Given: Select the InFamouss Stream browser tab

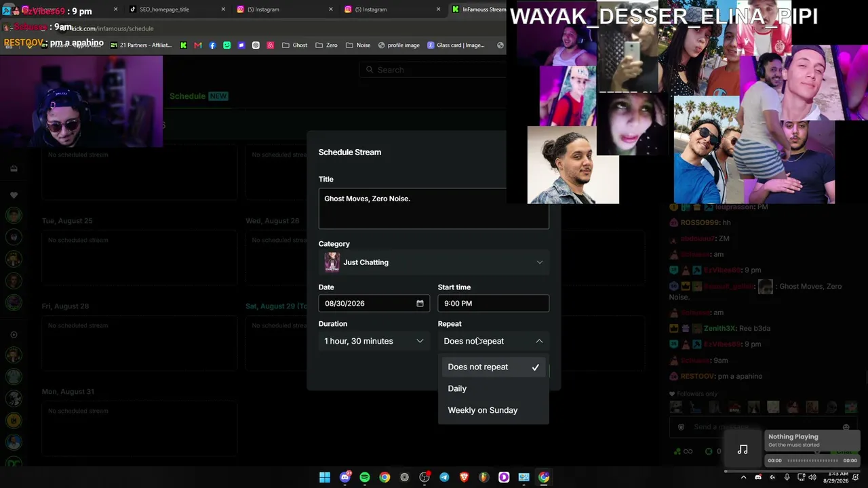Looking at the screenshot, I should pos(477,9).
